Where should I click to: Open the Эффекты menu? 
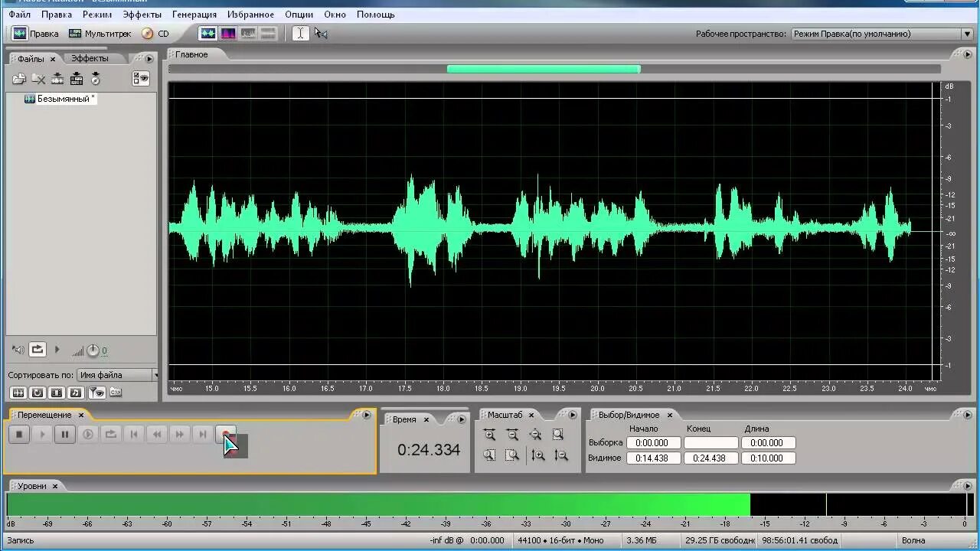pyautogui.click(x=142, y=15)
